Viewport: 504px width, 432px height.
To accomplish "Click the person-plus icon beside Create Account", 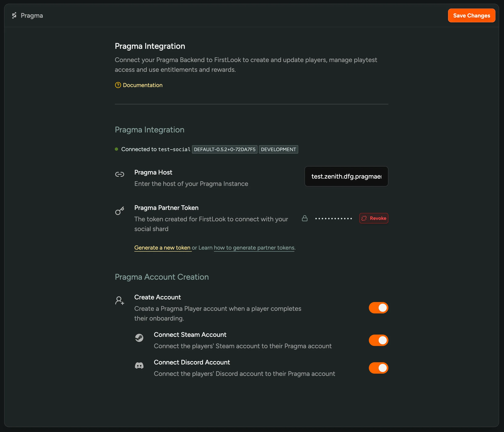I will pyautogui.click(x=119, y=300).
